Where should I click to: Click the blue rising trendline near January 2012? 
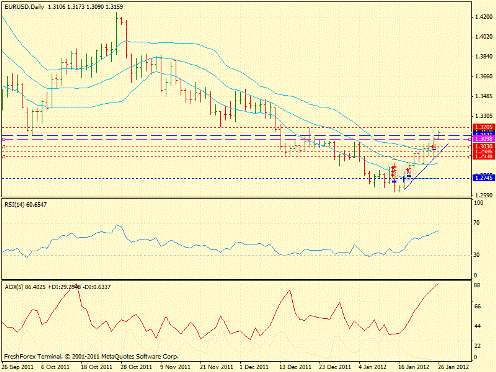tap(426, 166)
